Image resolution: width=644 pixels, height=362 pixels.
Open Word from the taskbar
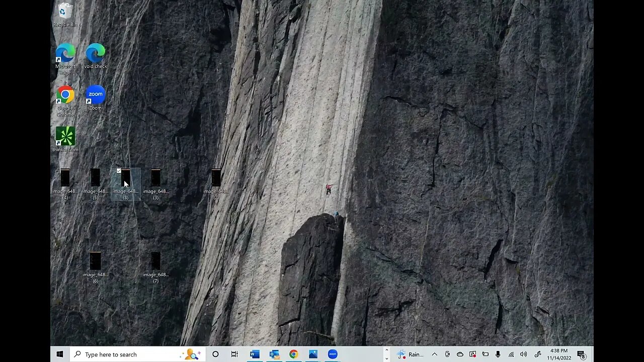255,354
